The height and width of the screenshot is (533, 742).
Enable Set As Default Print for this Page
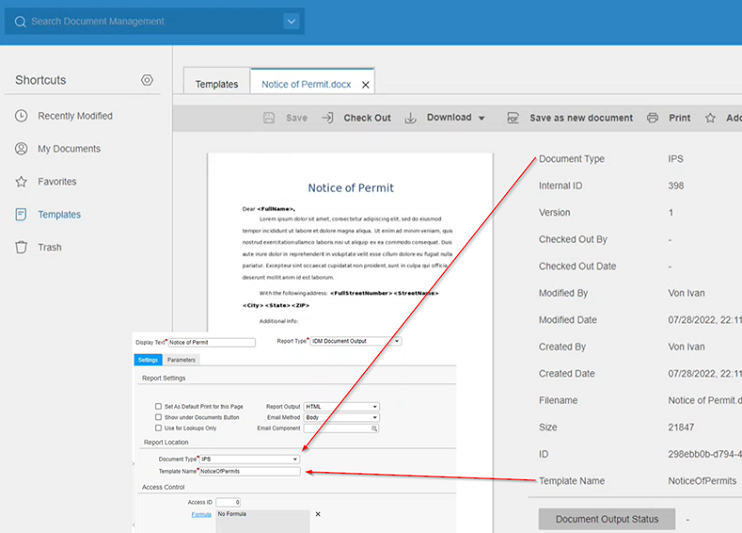click(158, 407)
